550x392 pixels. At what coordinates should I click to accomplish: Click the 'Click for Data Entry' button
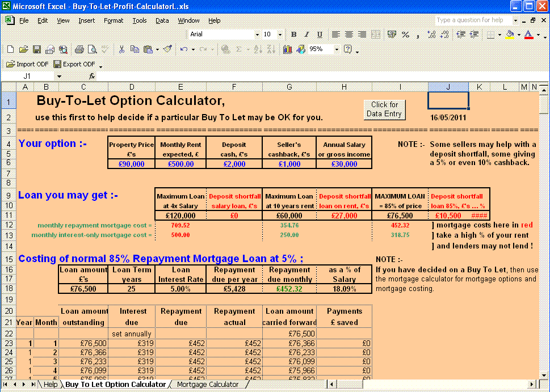(x=384, y=109)
